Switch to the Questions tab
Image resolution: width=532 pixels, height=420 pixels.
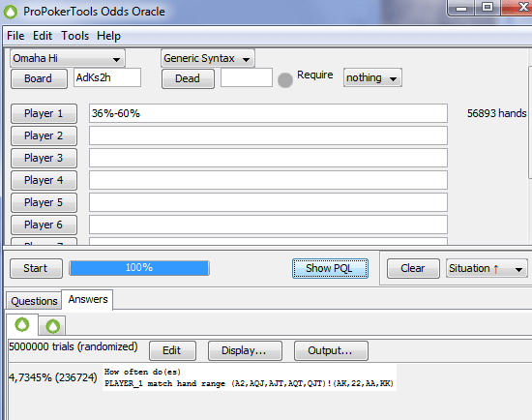pos(34,301)
